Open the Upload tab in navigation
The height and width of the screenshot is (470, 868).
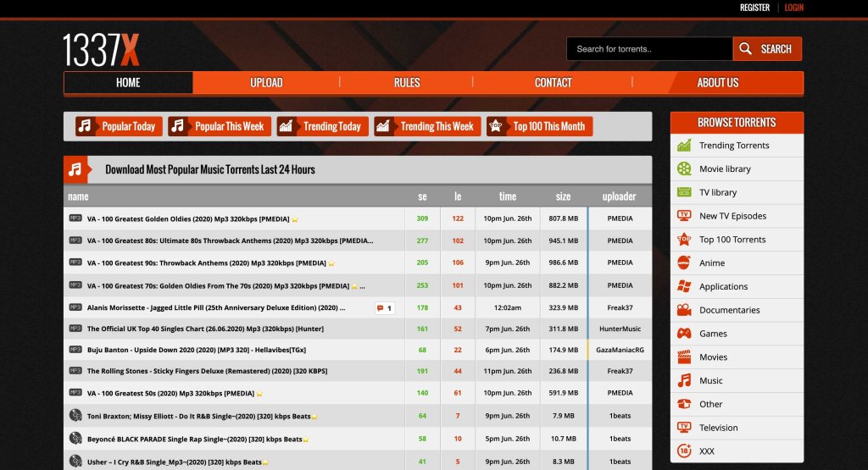266,83
